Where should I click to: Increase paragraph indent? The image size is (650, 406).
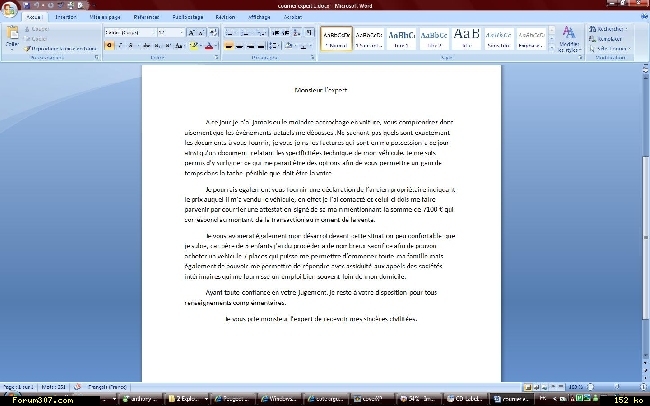[286, 32]
